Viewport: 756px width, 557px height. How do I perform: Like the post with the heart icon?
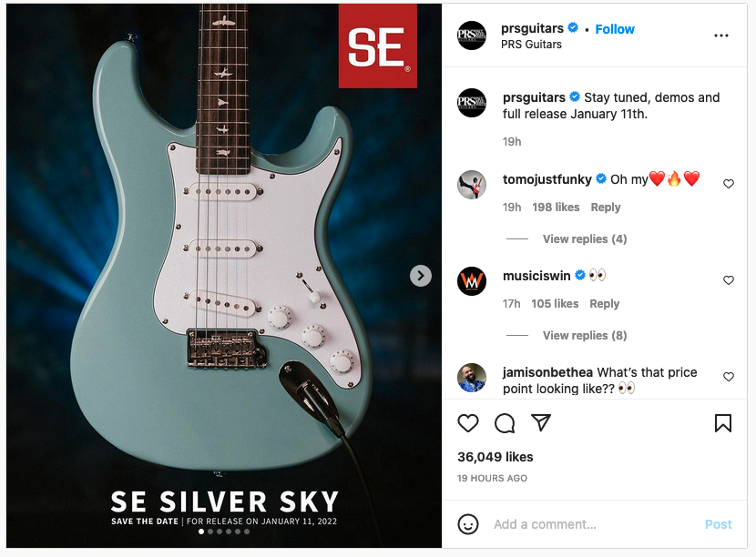click(467, 423)
